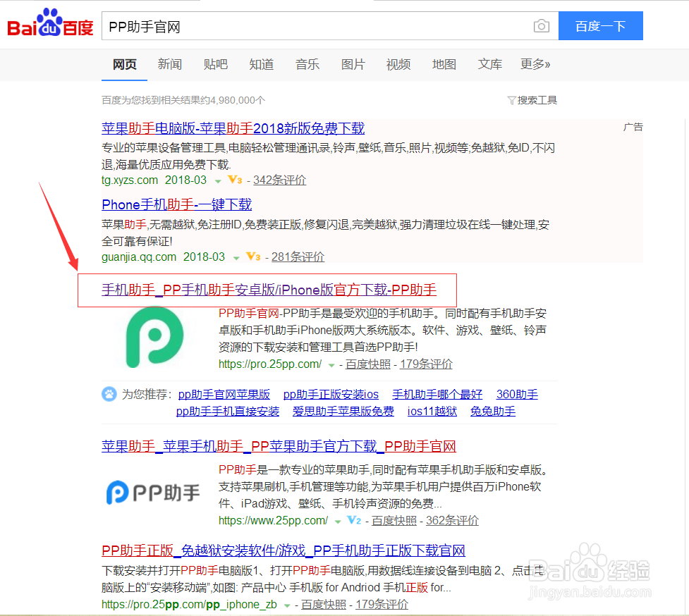Open Phone手机助手-一键下载 result
Viewport: 689px width, 616px height.
coord(176,204)
